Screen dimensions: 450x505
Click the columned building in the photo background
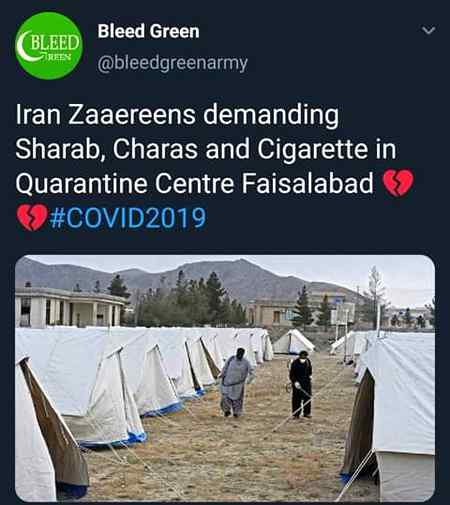click(x=68, y=308)
